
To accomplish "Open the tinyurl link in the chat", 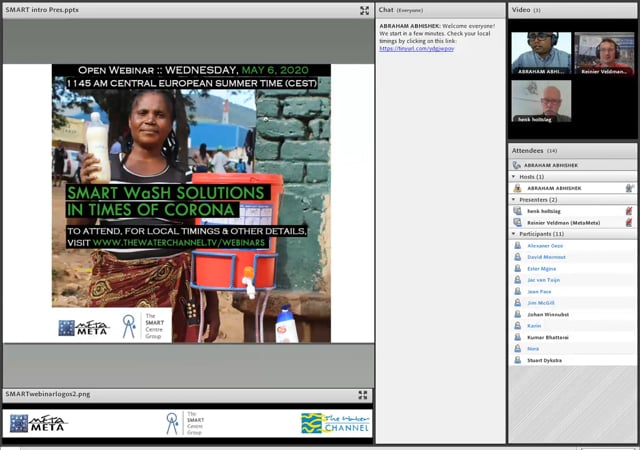I will [x=416, y=49].
